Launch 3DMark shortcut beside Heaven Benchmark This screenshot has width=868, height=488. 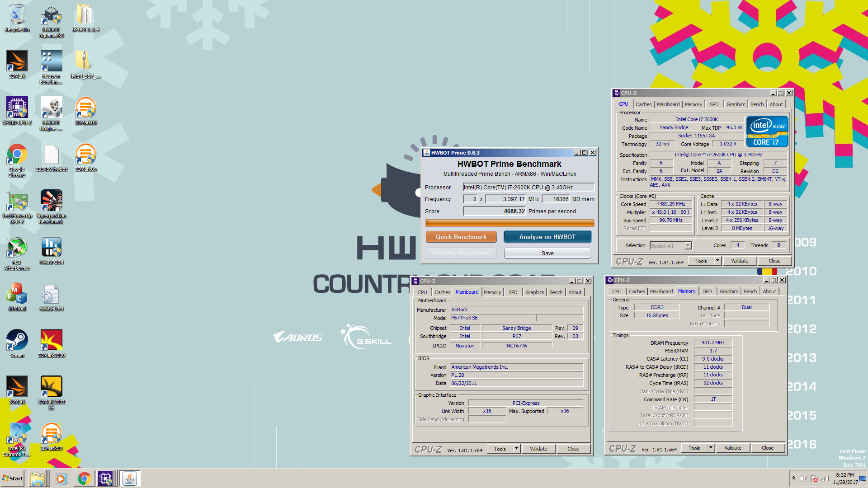pyautogui.click(x=17, y=65)
